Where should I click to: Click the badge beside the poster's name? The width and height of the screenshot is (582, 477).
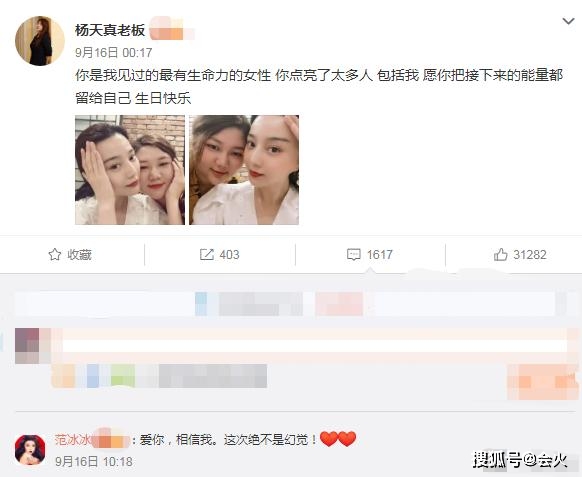(x=172, y=28)
